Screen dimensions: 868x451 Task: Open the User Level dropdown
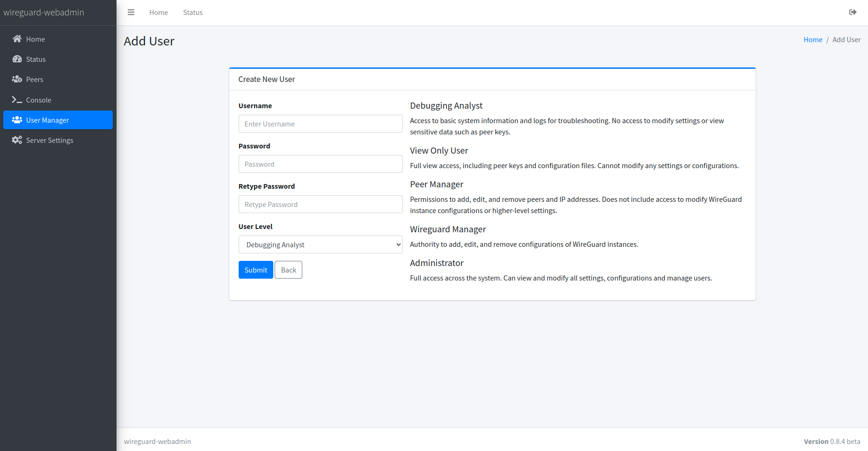click(x=321, y=244)
